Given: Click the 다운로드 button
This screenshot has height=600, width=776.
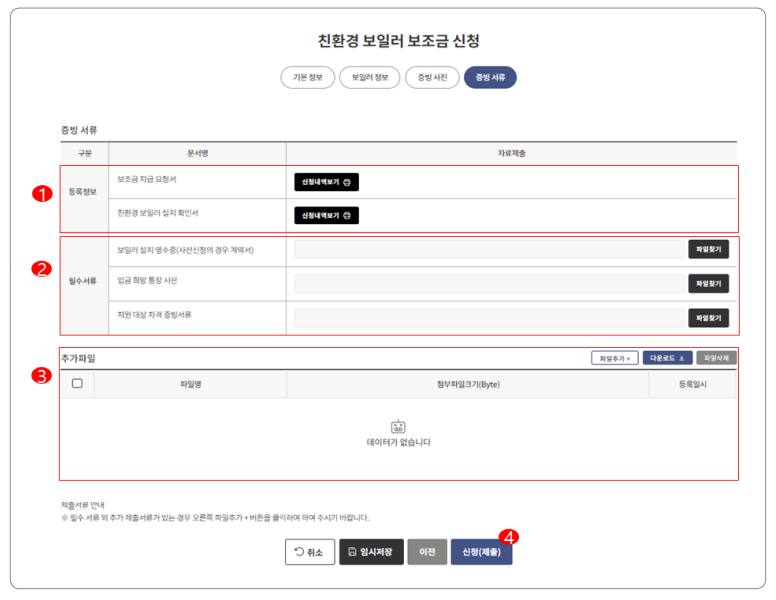Looking at the screenshot, I should 667,358.
